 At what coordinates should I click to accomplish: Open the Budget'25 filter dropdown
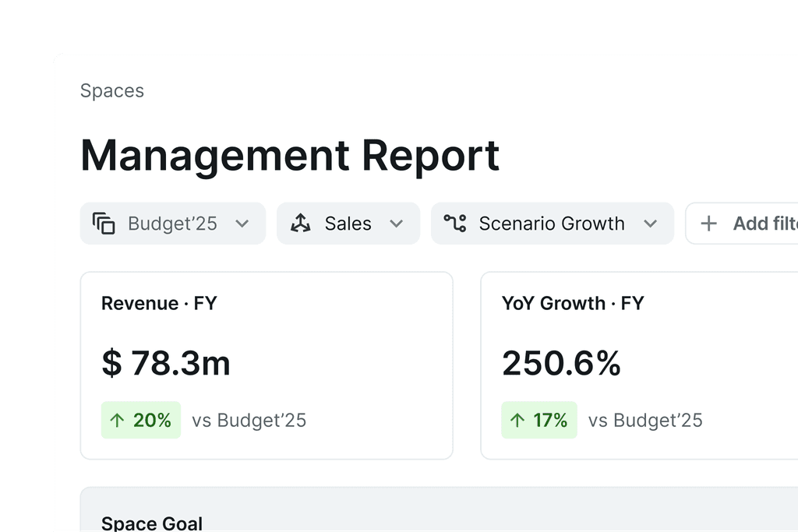[242, 224]
